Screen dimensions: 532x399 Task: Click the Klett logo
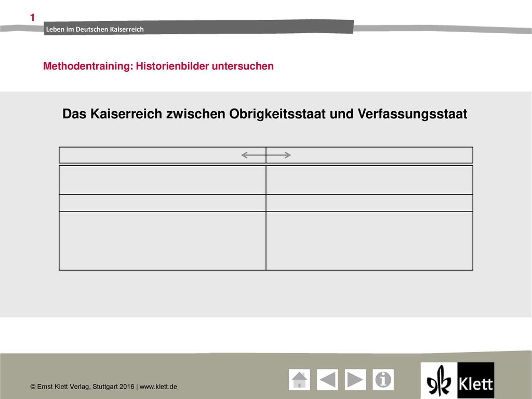[x=457, y=380]
